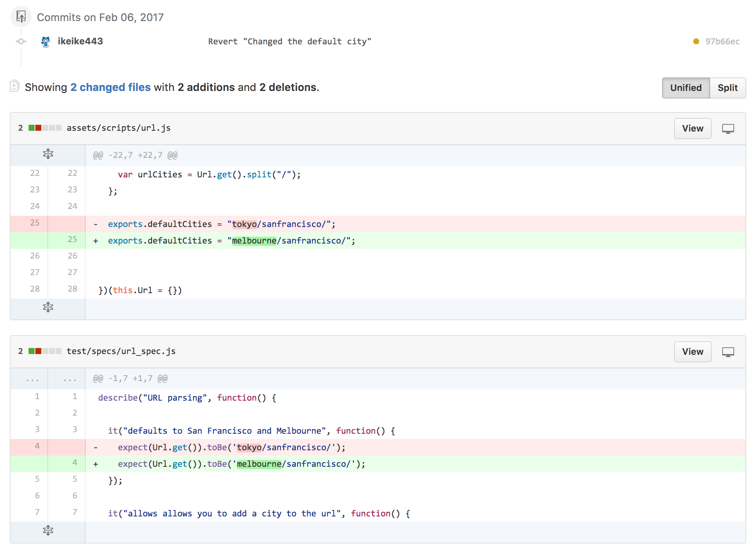Click the file diff icon beside Showing

pos(14,86)
